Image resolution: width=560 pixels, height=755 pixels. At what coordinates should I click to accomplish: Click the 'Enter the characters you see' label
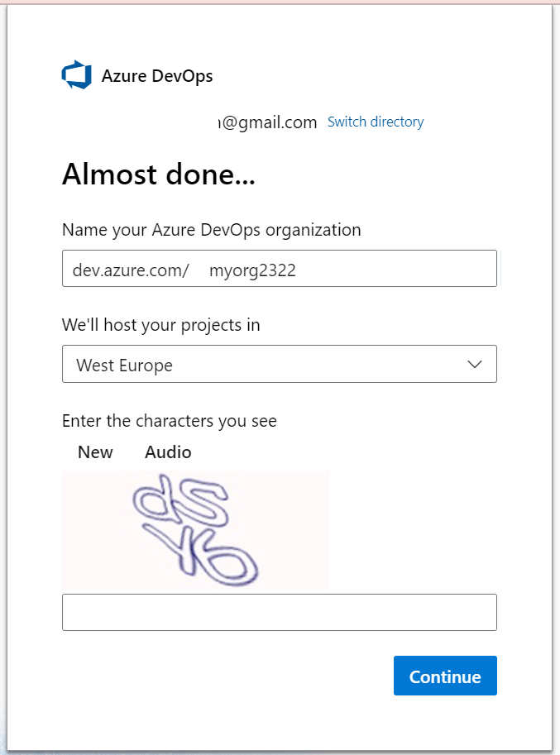(169, 421)
